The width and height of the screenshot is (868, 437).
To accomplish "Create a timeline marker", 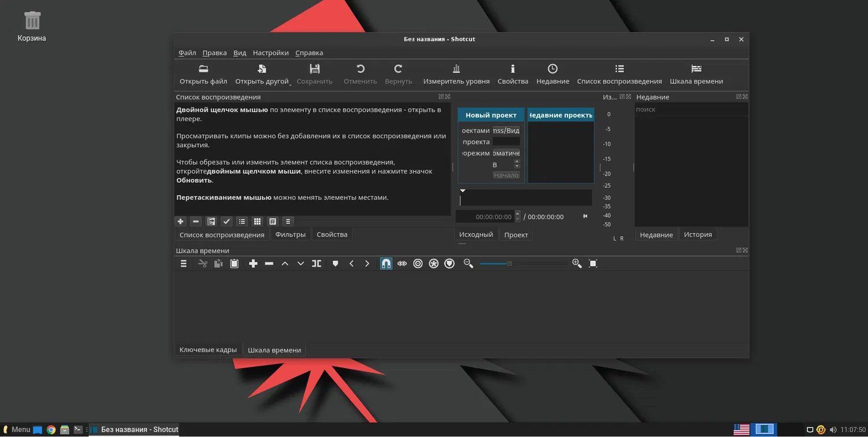I will [335, 263].
